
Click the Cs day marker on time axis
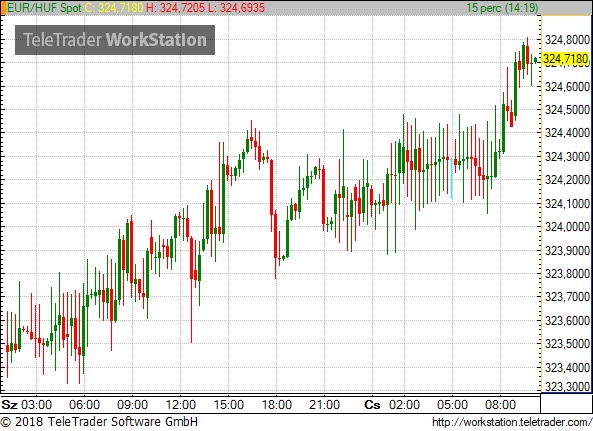point(372,405)
